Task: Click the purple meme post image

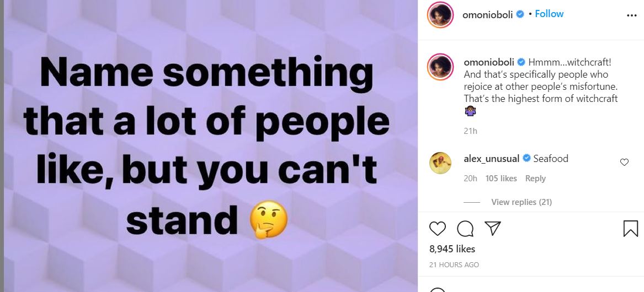Action: (210, 146)
